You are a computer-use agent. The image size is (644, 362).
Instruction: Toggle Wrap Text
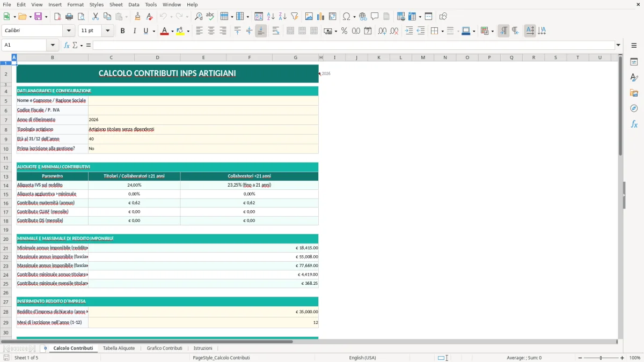[276, 31]
